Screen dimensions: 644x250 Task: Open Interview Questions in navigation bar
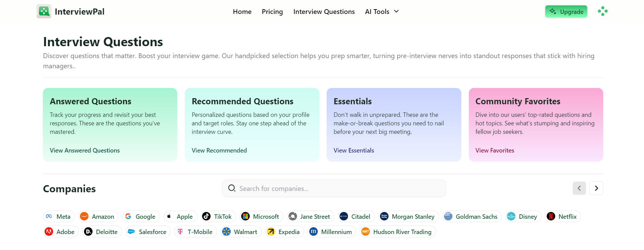click(x=324, y=12)
